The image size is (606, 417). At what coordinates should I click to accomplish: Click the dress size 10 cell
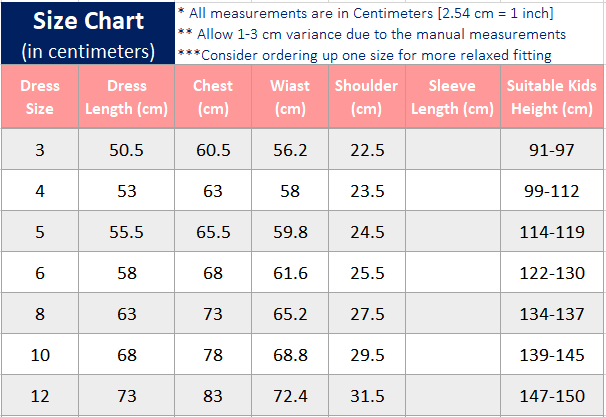pyautogui.click(x=40, y=355)
